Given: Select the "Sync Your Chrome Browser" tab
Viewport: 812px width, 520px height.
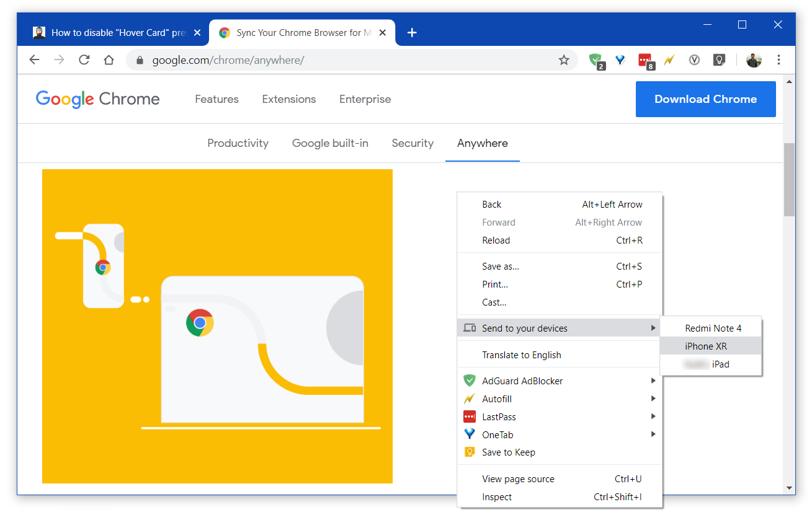Looking at the screenshot, I should click(302, 33).
